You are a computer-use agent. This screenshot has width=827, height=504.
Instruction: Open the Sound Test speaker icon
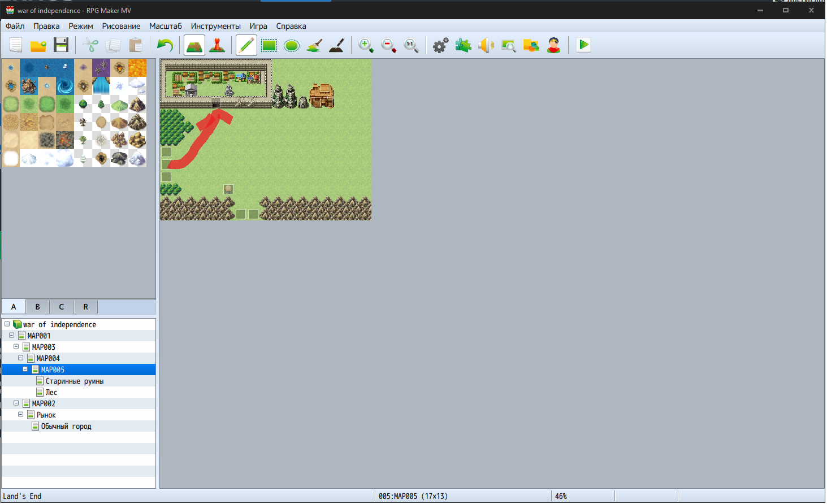click(486, 45)
